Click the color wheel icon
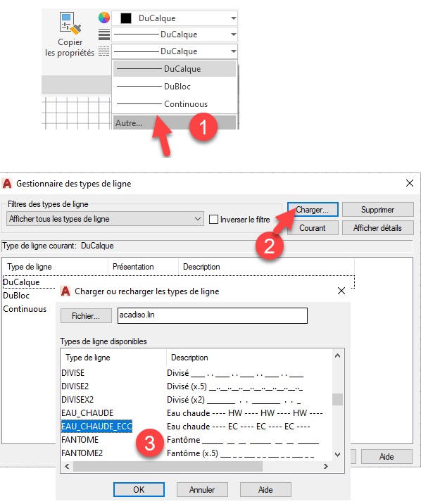Screen dimensions: 421x504 (x=104, y=18)
